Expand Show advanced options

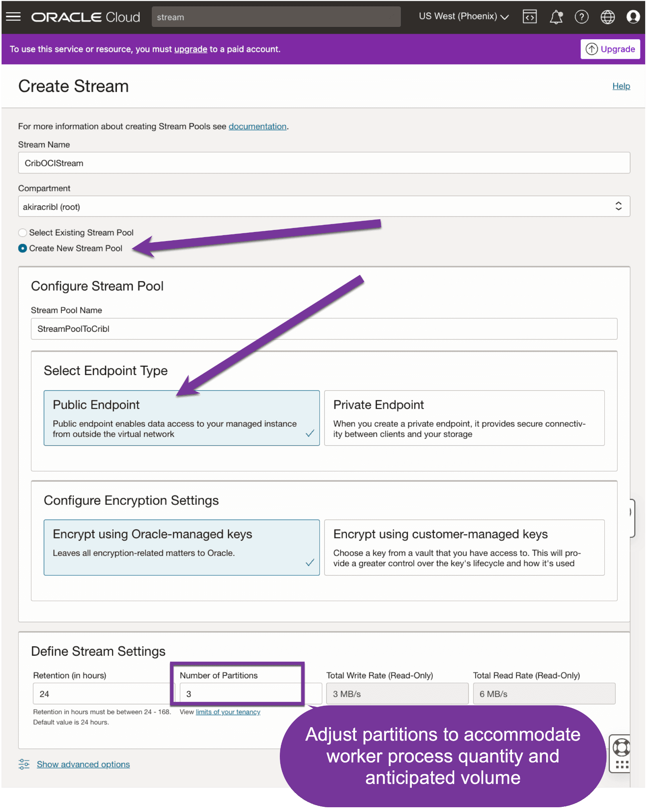coord(83,764)
